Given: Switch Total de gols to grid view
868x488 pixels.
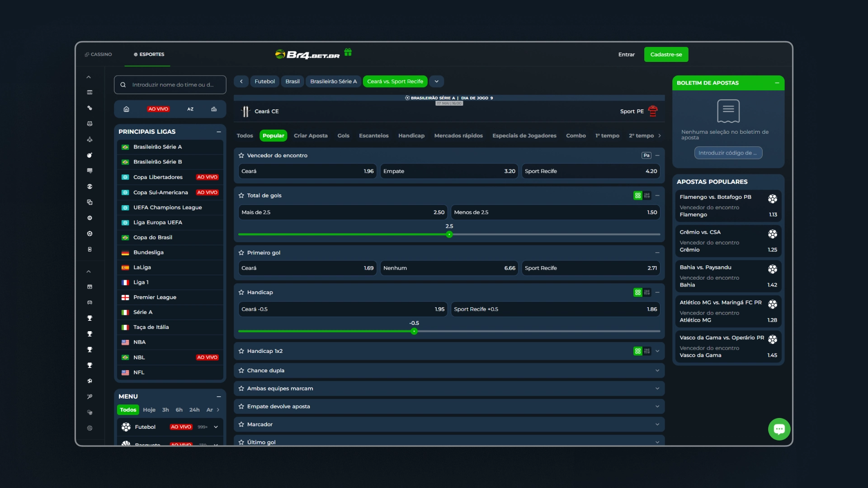Looking at the screenshot, I should (x=638, y=196).
